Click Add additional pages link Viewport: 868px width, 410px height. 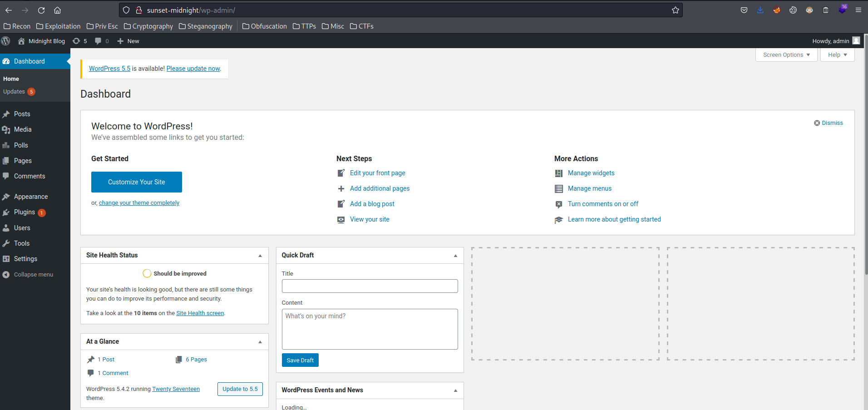pyautogui.click(x=380, y=188)
